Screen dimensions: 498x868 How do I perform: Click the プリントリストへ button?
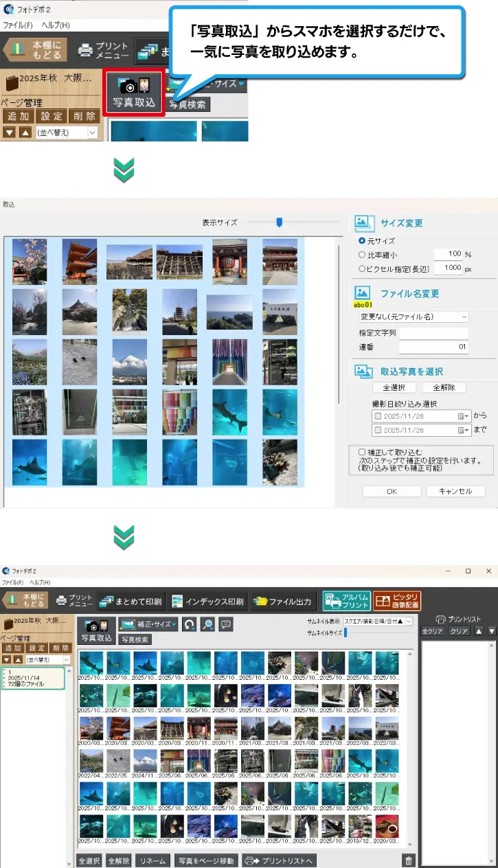[280, 860]
